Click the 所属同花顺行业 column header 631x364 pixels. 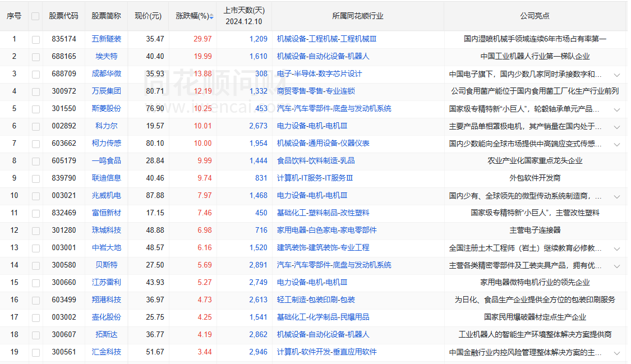358,16
